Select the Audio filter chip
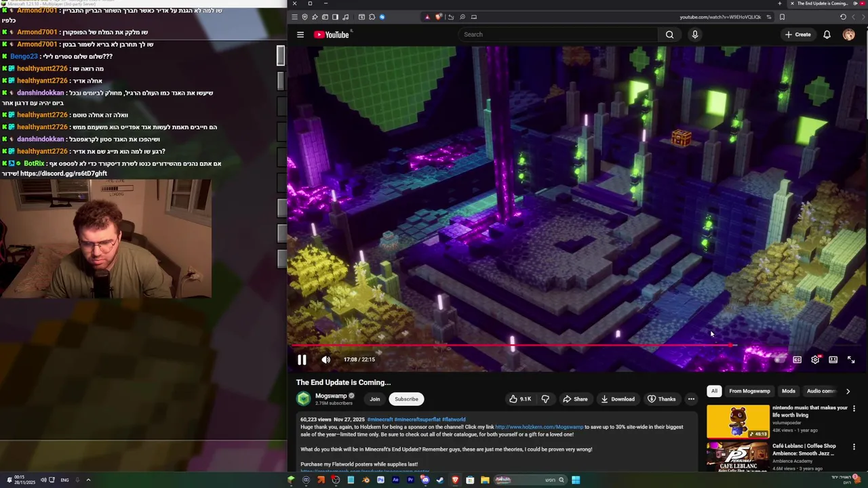 pos(821,391)
